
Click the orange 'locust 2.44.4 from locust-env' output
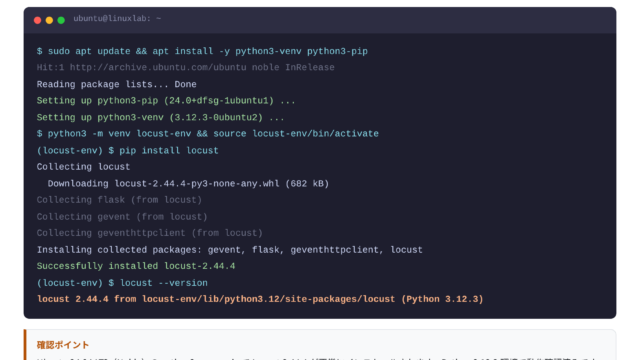point(260,299)
